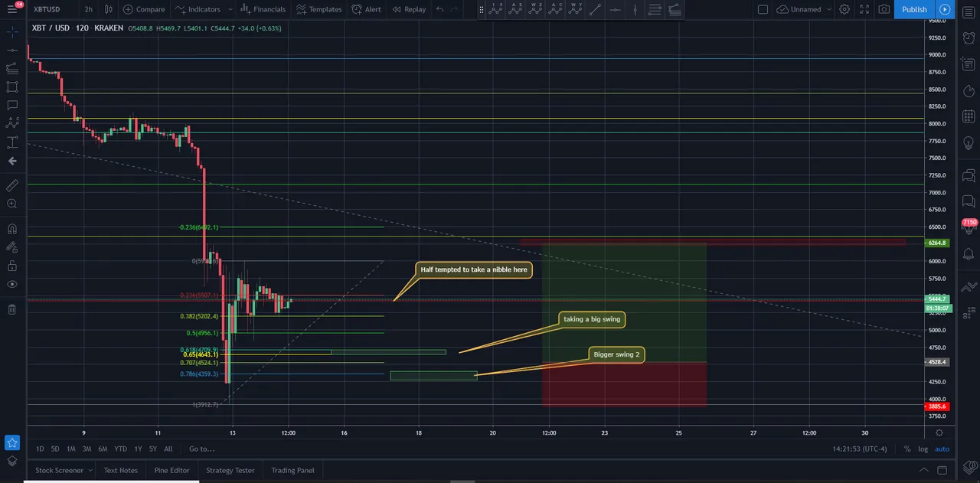Set date range to 1D
The height and width of the screenshot is (483, 980).
click(x=40, y=449)
